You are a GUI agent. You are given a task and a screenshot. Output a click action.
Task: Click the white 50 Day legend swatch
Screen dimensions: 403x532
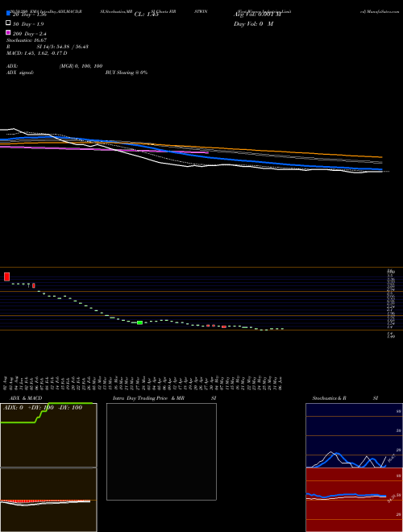(x=8, y=23)
